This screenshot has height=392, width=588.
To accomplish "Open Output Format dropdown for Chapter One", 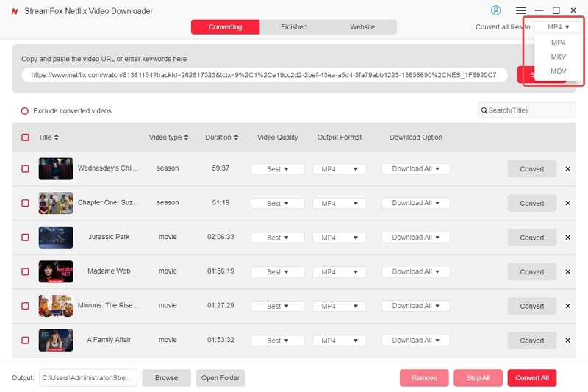I will (339, 203).
